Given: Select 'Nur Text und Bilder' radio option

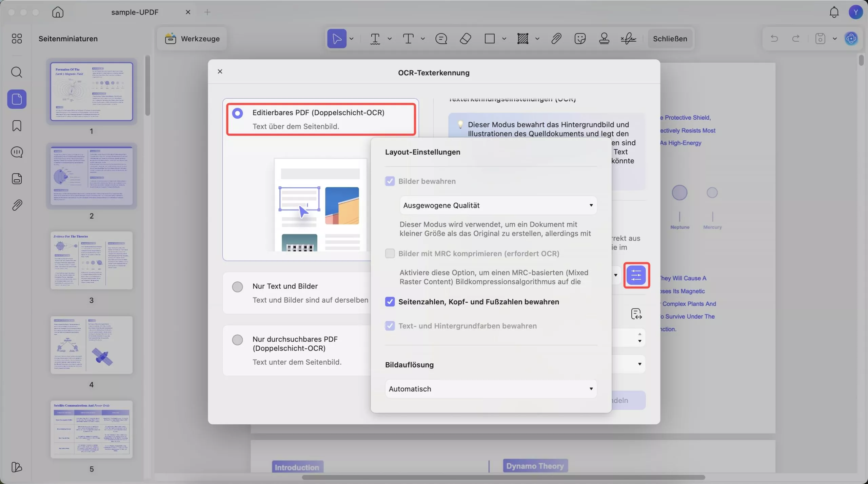Looking at the screenshot, I should pos(237,287).
